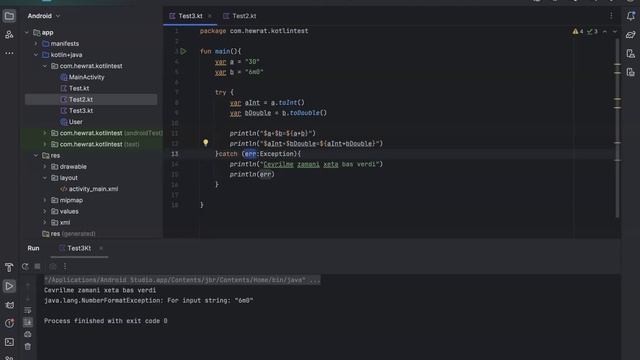Open the Build hammer tool window icon
Screen dimensions: 640x360
point(9,267)
